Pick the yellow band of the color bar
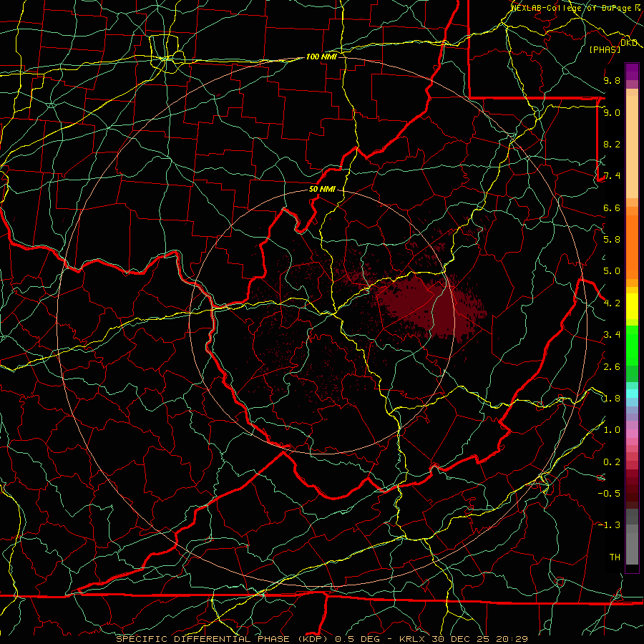 632,306
